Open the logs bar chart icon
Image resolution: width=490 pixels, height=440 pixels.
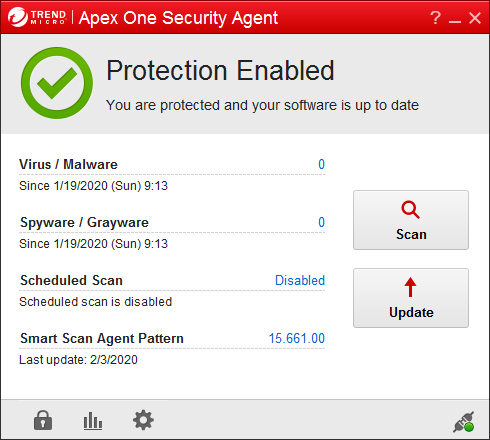click(93, 421)
